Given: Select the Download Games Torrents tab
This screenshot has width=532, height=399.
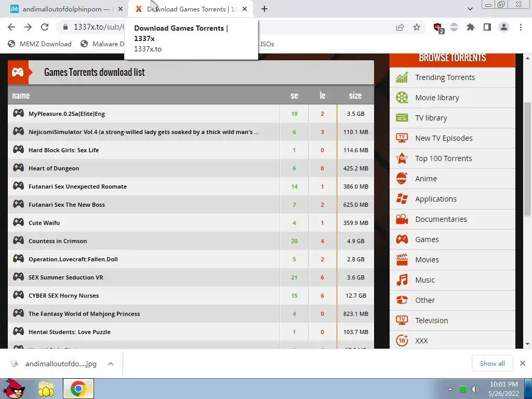Looking at the screenshot, I should click(191, 9).
